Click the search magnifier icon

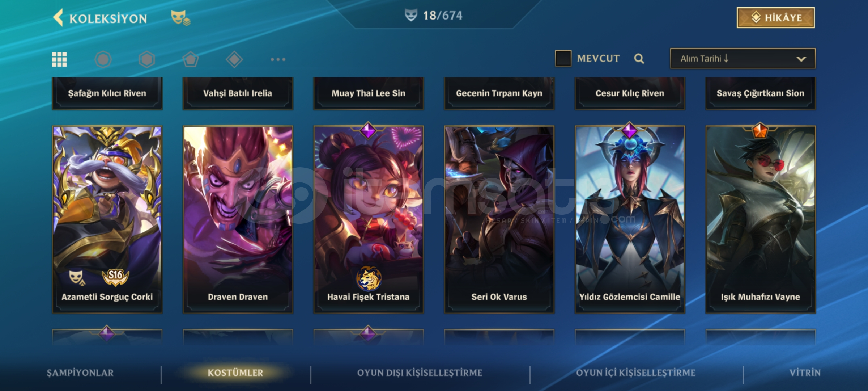click(x=639, y=59)
